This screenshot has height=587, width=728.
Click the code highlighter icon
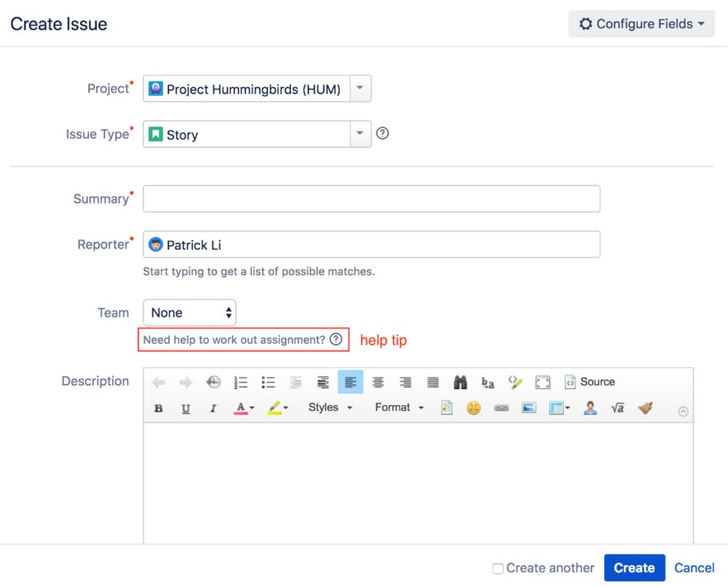tap(515, 382)
